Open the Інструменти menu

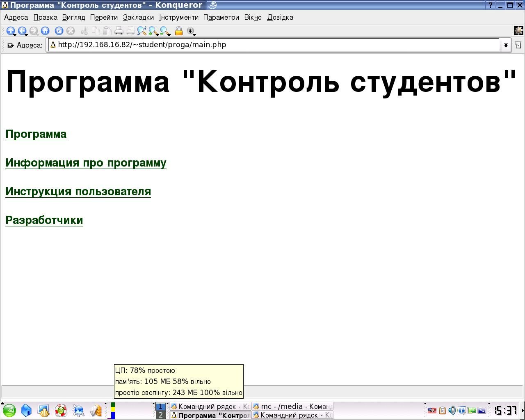[178, 17]
